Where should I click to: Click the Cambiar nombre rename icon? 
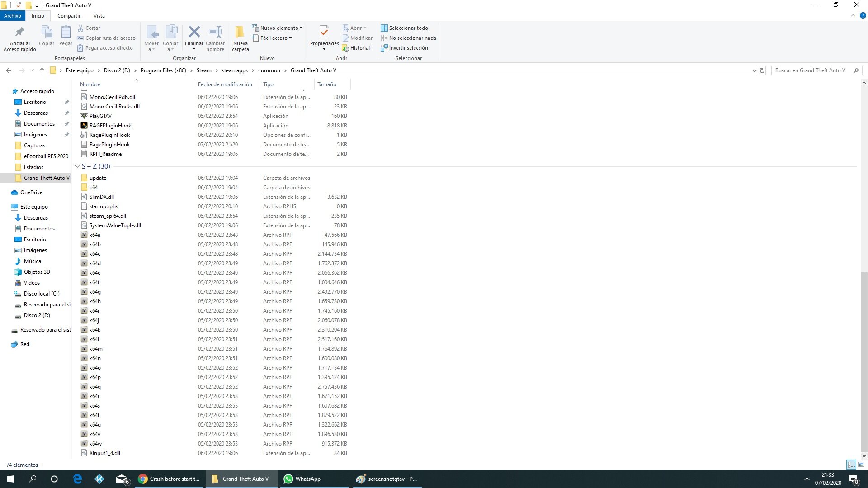(215, 32)
